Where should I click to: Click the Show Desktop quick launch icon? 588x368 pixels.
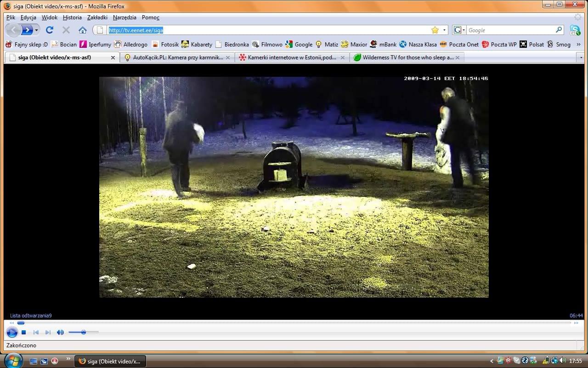click(x=34, y=361)
